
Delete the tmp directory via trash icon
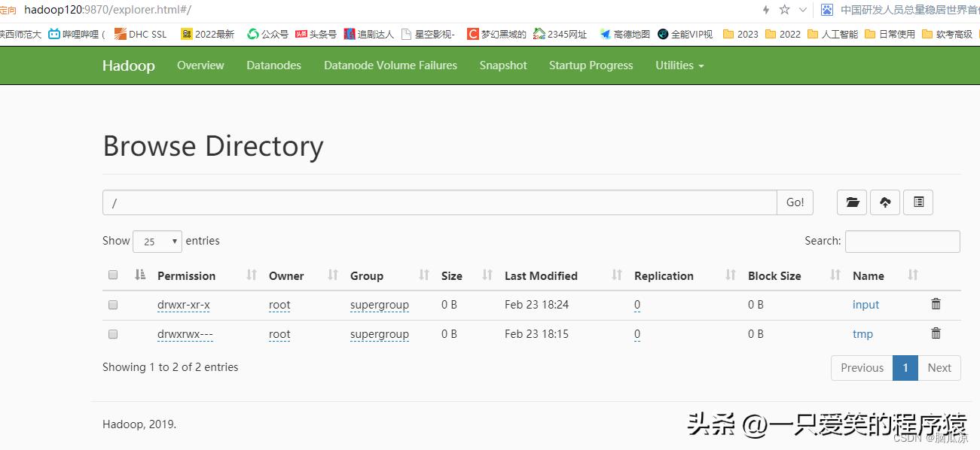click(x=936, y=333)
